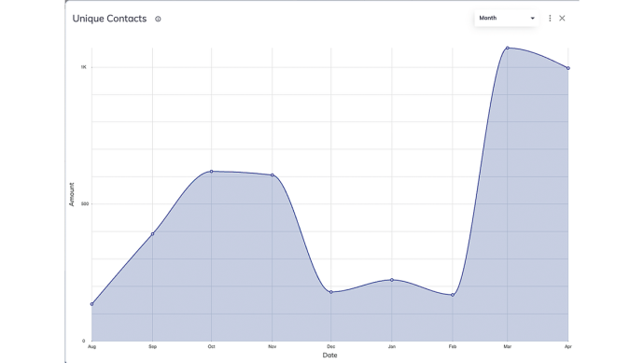Click the Oct data point on the chart

(x=212, y=171)
